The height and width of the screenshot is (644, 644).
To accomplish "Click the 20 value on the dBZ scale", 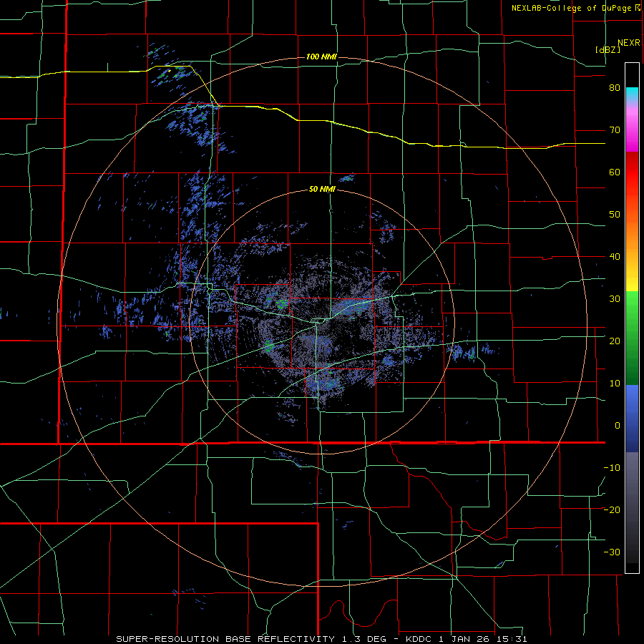I will coord(615,341).
